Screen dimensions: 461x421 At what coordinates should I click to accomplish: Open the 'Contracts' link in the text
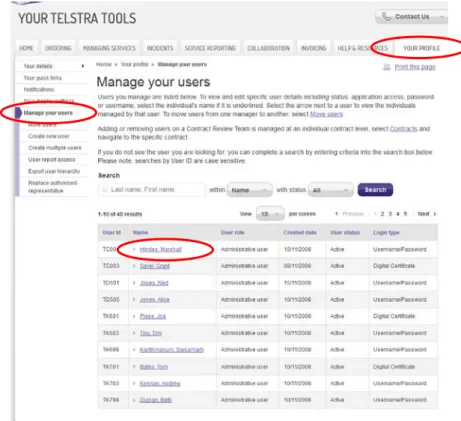click(403, 129)
